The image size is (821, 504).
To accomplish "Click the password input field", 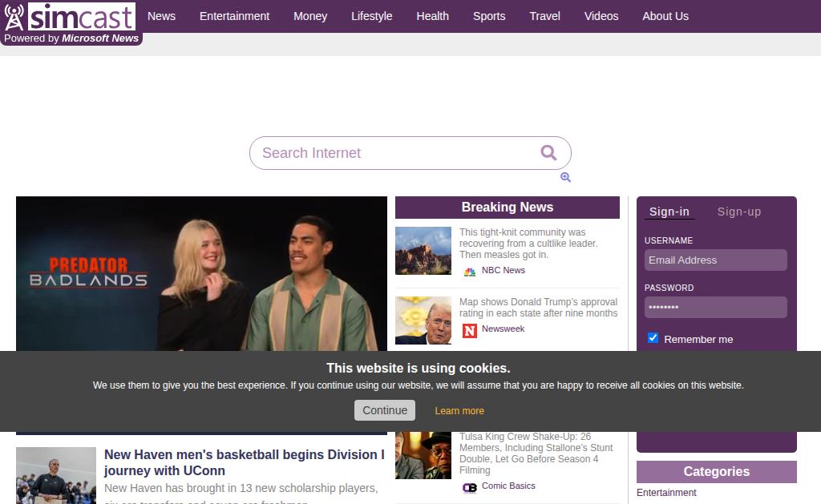I will coord(715,307).
